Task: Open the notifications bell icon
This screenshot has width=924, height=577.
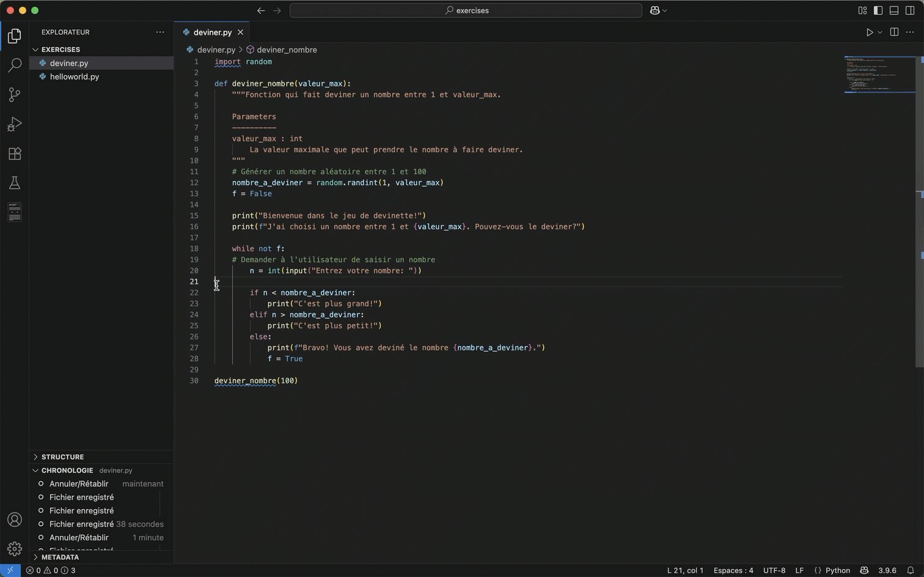Action: 911,570
